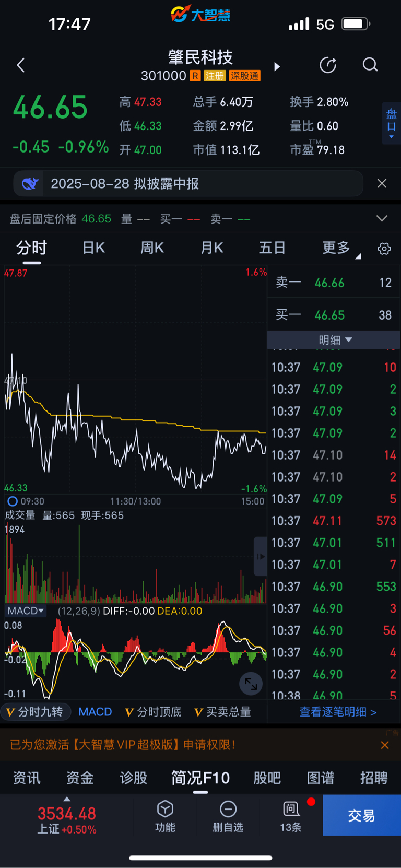401x868 pixels.
Task: Switch to 月K chart tab
Action: click(212, 248)
